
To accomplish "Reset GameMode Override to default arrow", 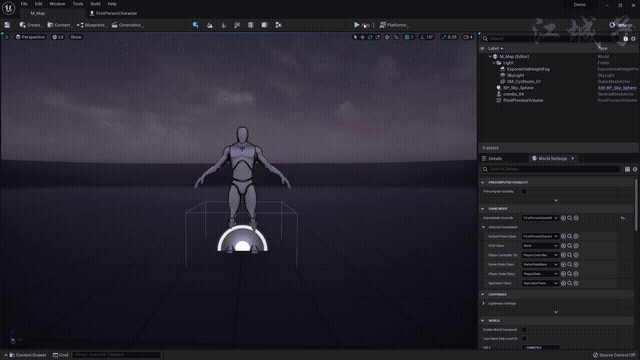I will (x=623, y=218).
